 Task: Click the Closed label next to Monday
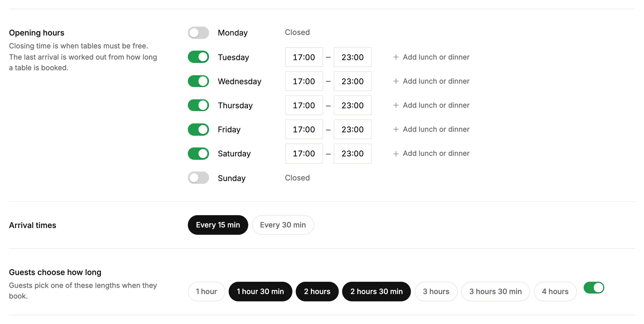pyautogui.click(x=297, y=32)
